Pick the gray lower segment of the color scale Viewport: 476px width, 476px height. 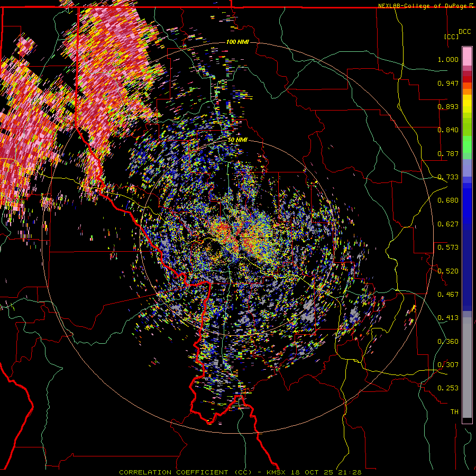click(467, 368)
